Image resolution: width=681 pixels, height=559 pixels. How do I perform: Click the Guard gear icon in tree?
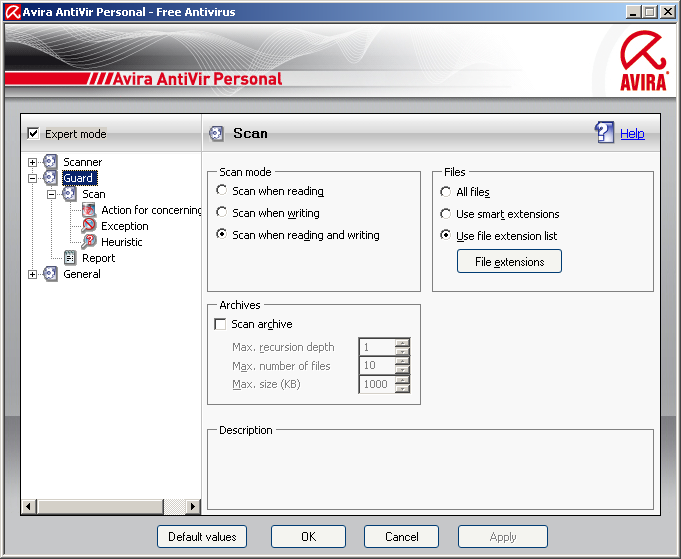[50, 178]
